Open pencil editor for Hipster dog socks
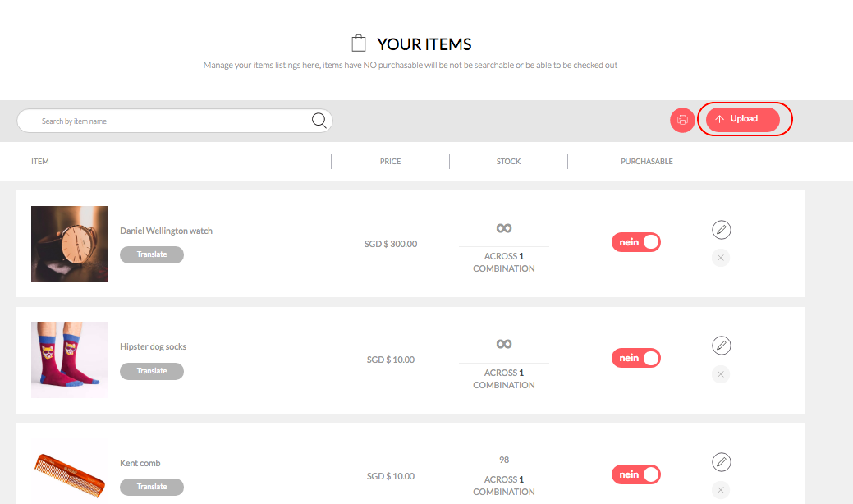Viewport: 853px width, 504px height. 722,346
